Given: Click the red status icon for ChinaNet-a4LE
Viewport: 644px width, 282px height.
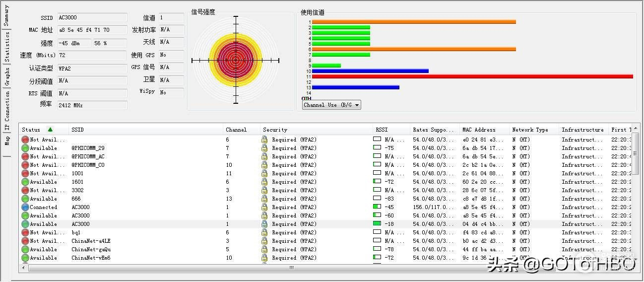Looking at the screenshot, I should [25, 241].
